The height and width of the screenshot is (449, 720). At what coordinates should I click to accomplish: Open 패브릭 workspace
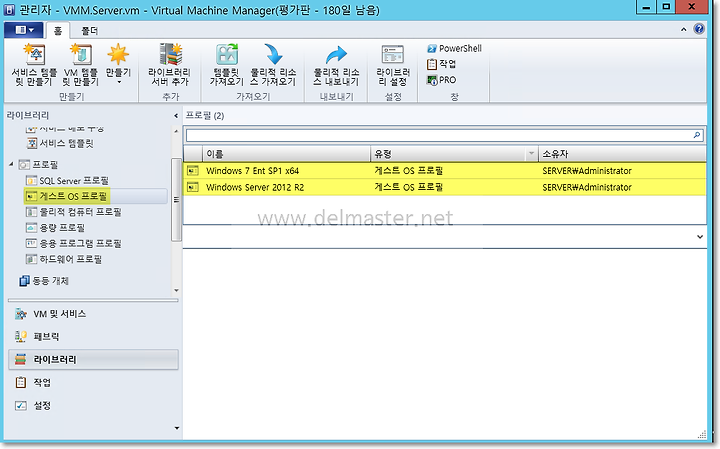click(x=93, y=337)
